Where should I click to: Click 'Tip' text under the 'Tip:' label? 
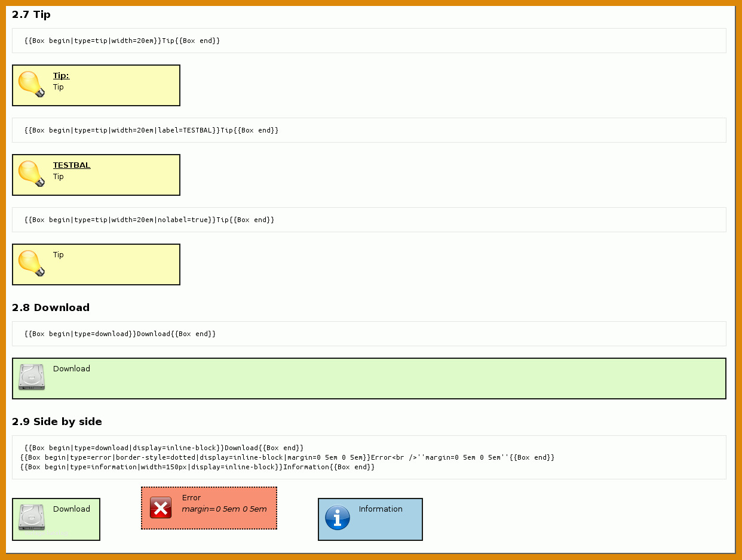59,87
